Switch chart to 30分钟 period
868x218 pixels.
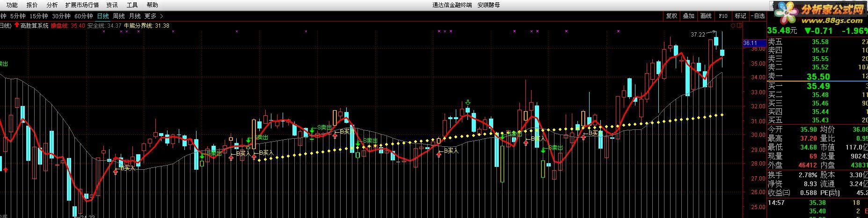coord(61,16)
